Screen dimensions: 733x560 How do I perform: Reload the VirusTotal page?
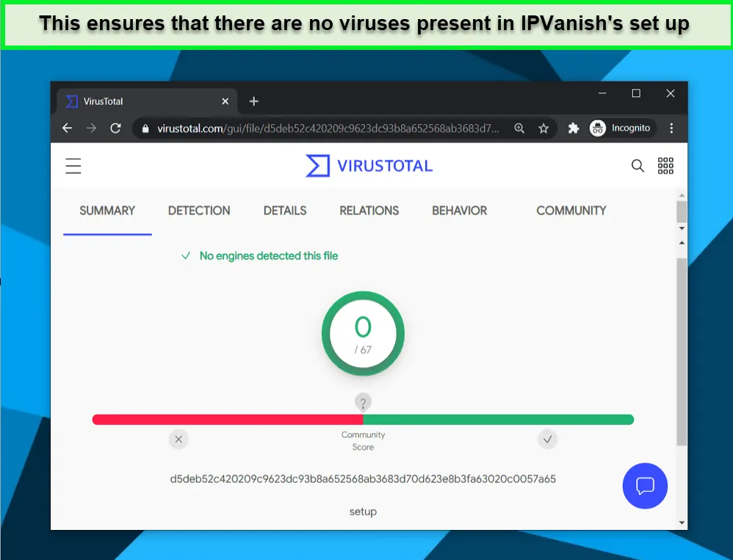[115, 128]
